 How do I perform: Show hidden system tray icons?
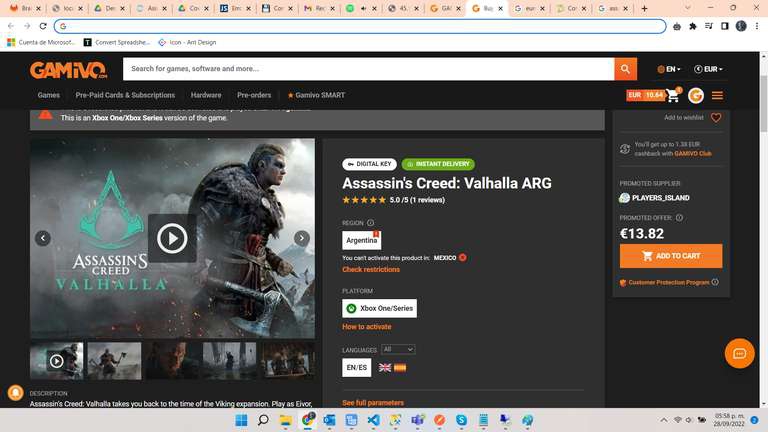(x=664, y=420)
